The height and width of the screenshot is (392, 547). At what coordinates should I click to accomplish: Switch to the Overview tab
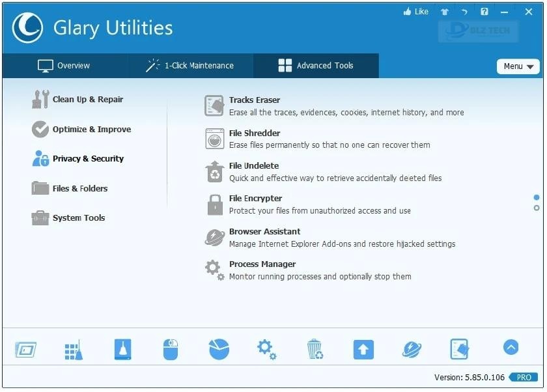(x=64, y=65)
